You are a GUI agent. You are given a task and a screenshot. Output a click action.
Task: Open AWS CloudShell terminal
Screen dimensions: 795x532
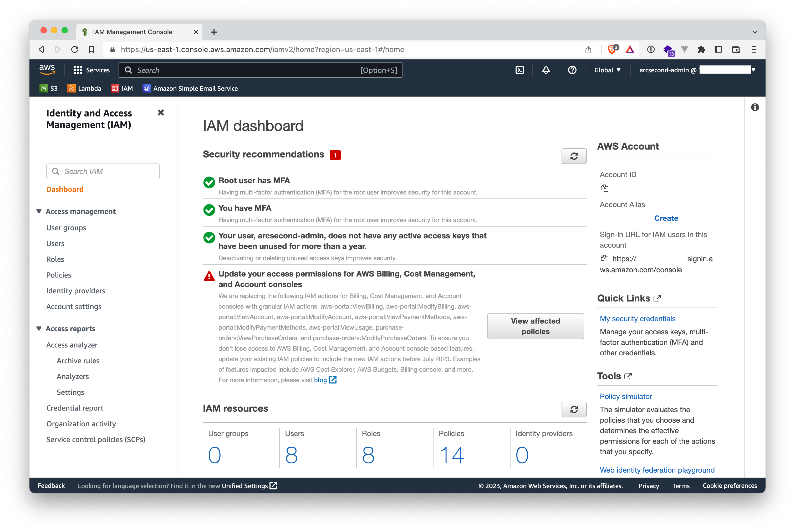pos(520,70)
